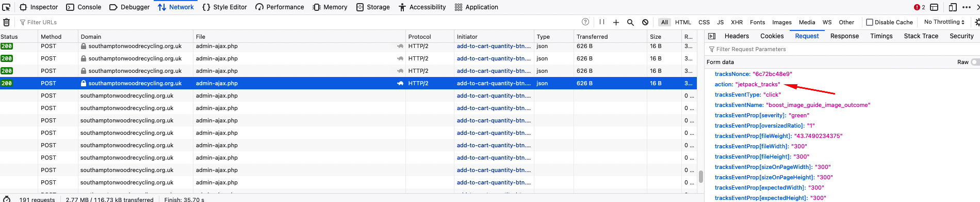Image resolution: width=980 pixels, height=202 pixels.
Task: Open the devtools three-dots menu
Action: click(967, 7)
